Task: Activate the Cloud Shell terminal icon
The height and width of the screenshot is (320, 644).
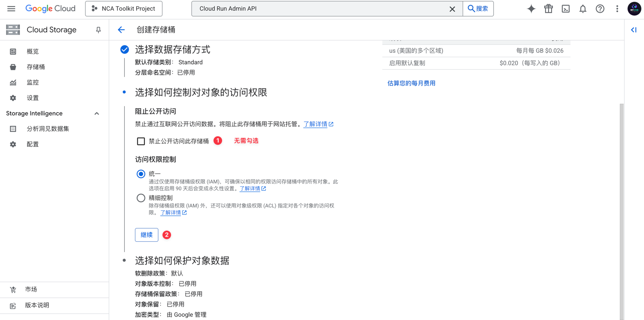Action: (565, 9)
